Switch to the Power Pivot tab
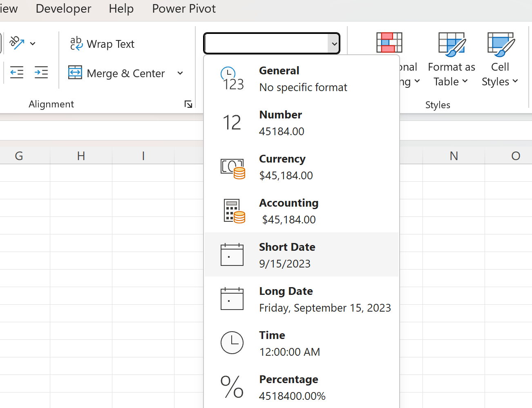The image size is (532, 408). click(x=183, y=9)
